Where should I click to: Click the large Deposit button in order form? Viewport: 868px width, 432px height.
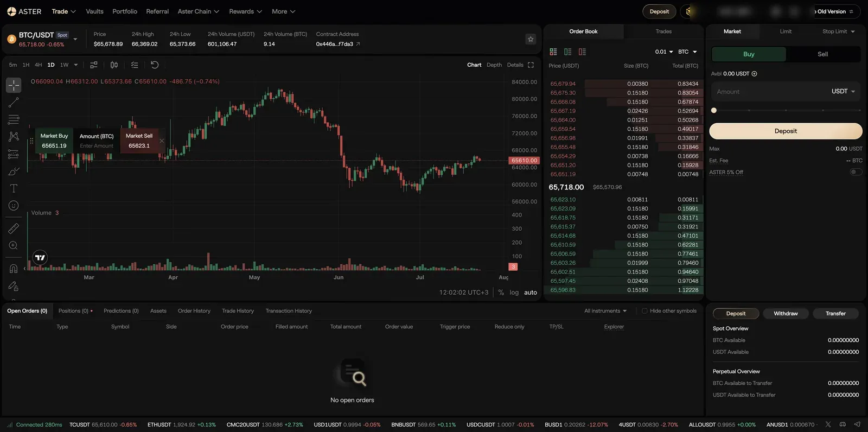[786, 131]
